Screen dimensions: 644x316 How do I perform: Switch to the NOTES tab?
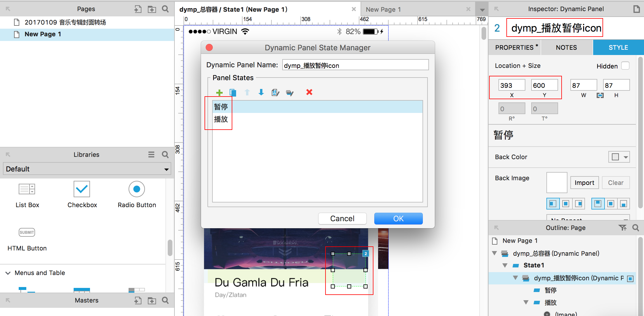[566, 47]
